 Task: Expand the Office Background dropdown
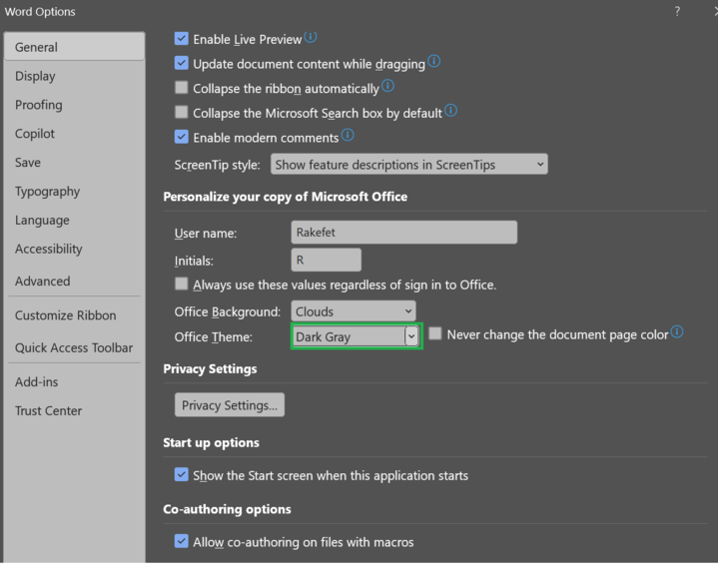click(354, 311)
